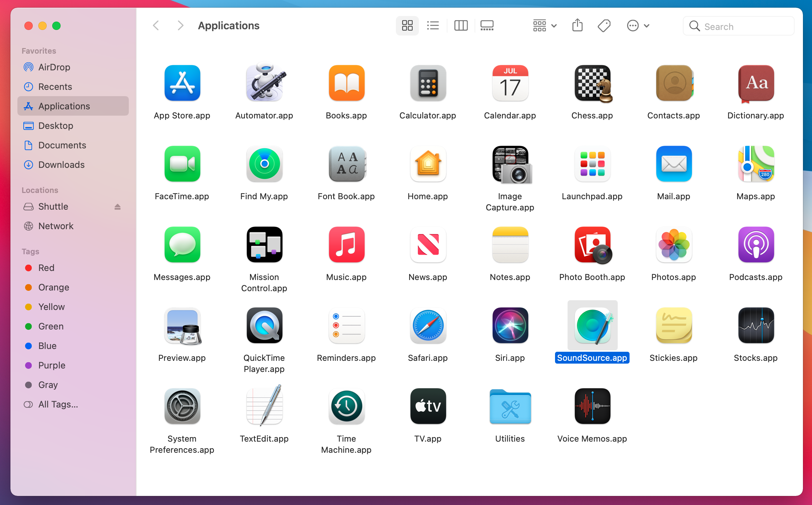Screen dimensions: 812x505
Task: Click the Stocks app icon
Action: point(756,325)
